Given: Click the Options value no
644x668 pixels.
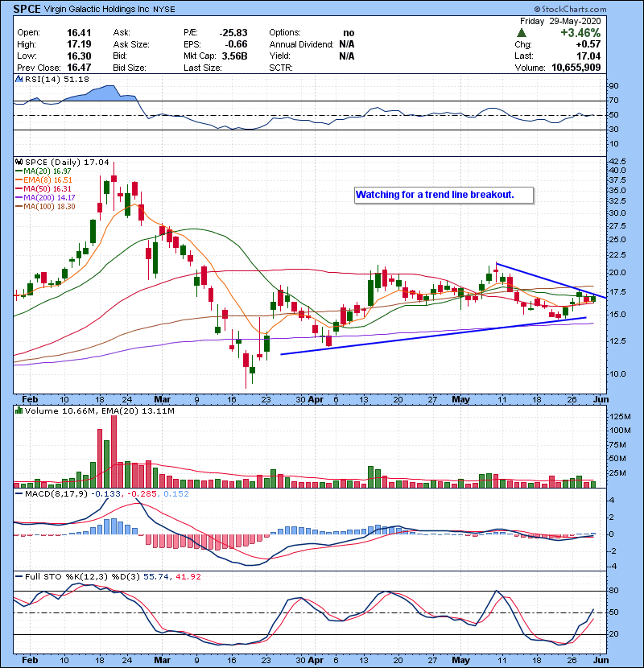Looking at the screenshot, I should click(349, 33).
